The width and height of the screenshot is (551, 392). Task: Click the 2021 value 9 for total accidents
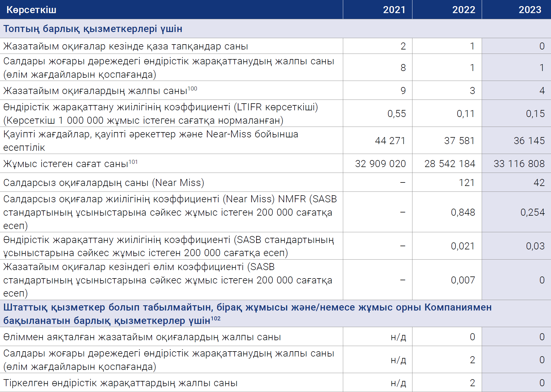[403, 91]
